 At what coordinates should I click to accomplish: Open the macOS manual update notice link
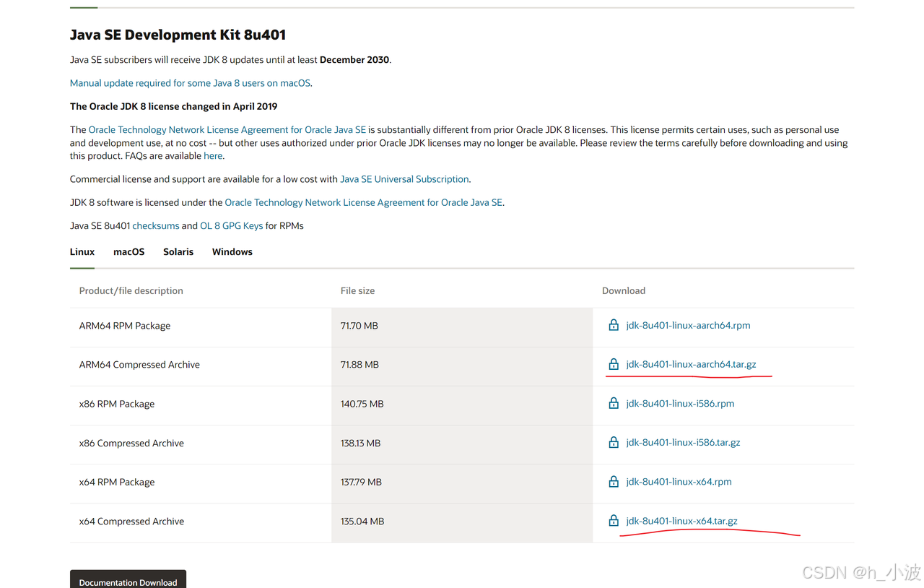[x=191, y=83]
